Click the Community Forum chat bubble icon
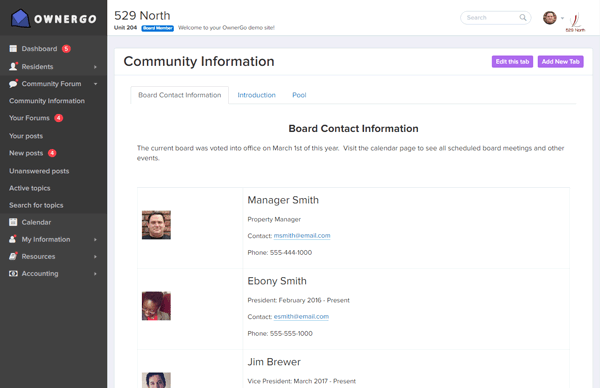 point(13,84)
